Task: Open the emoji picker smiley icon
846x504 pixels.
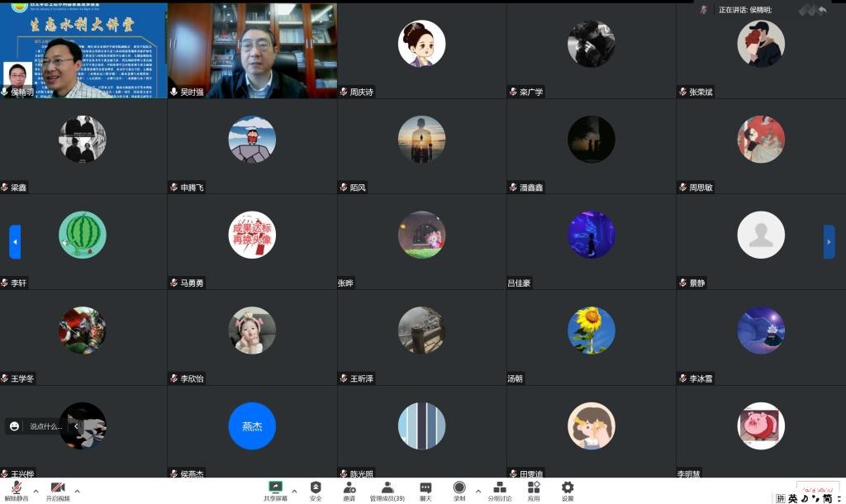Action: coord(15,426)
